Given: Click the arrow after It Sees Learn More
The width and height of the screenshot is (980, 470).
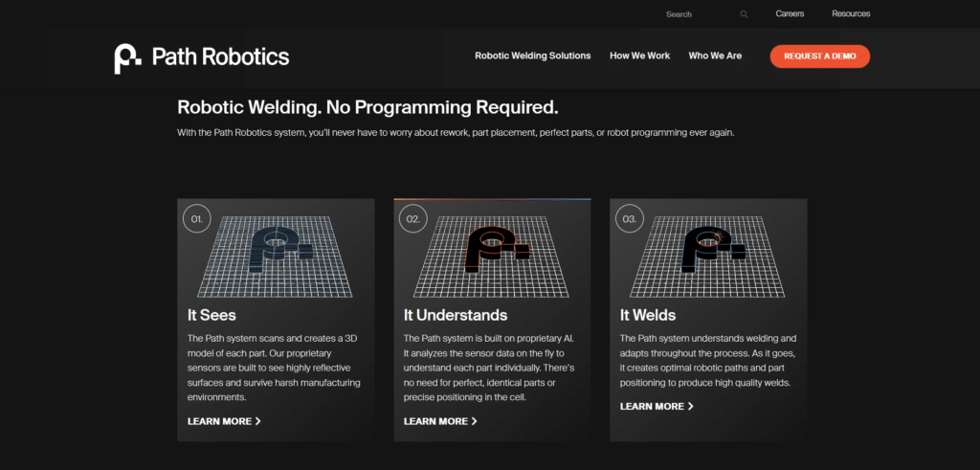Looking at the screenshot, I should (258, 421).
